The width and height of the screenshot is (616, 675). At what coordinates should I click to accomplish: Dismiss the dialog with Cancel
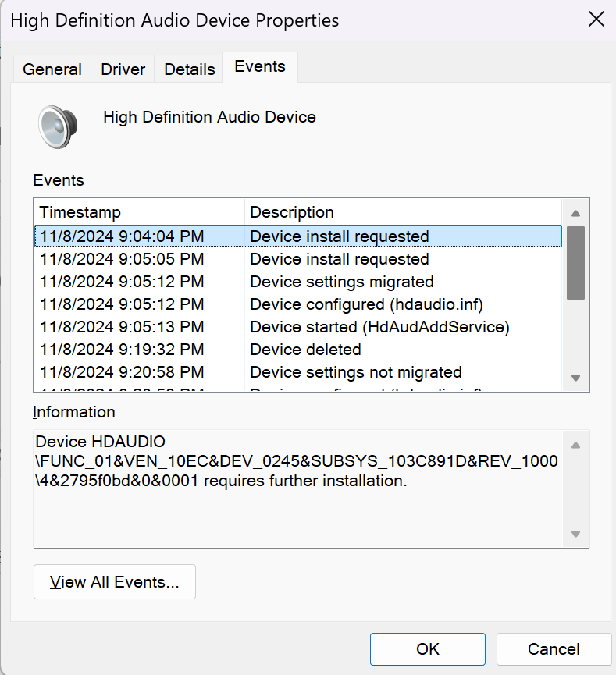click(554, 648)
